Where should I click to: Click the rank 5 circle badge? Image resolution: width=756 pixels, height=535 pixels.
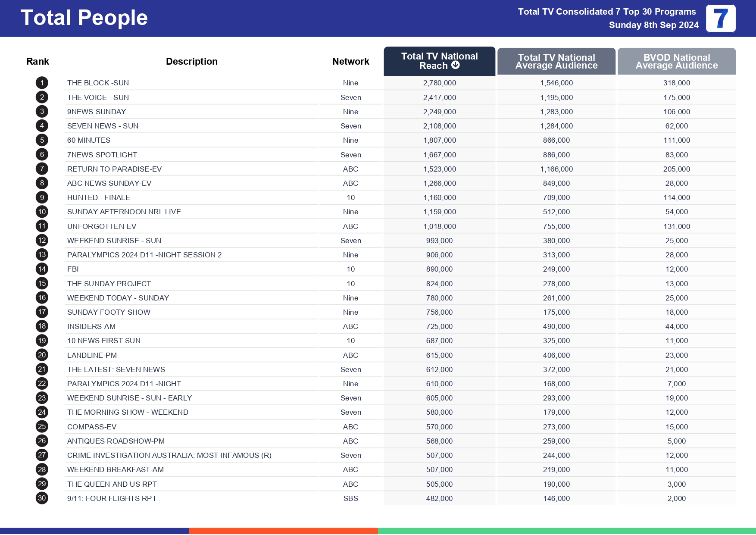[42, 140]
